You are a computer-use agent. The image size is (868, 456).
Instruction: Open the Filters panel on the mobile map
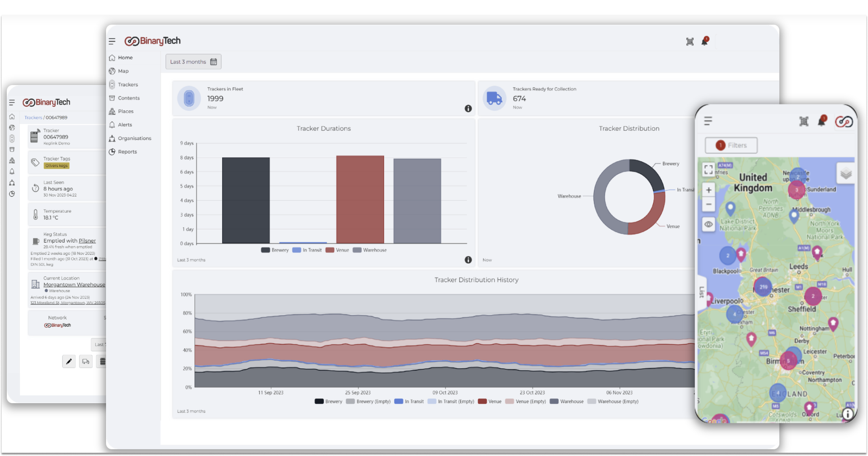click(x=731, y=145)
